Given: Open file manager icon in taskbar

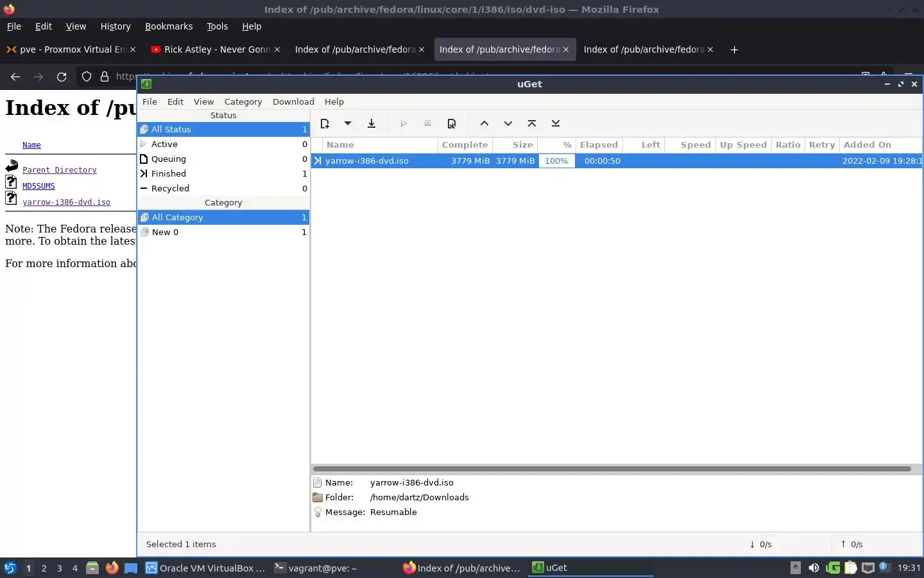Looking at the screenshot, I should click(x=92, y=568).
